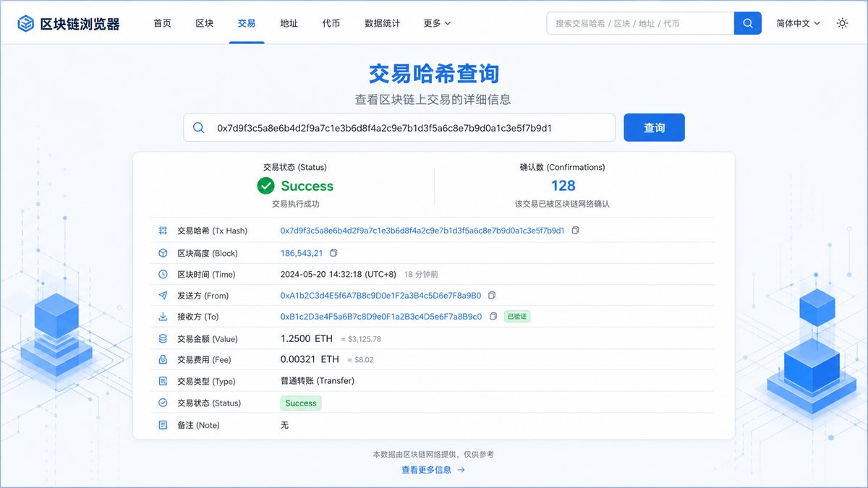Image resolution: width=868 pixels, height=488 pixels.
Task: Open block 186,543,21 link
Action: pyautogui.click(x=302, y=253)
